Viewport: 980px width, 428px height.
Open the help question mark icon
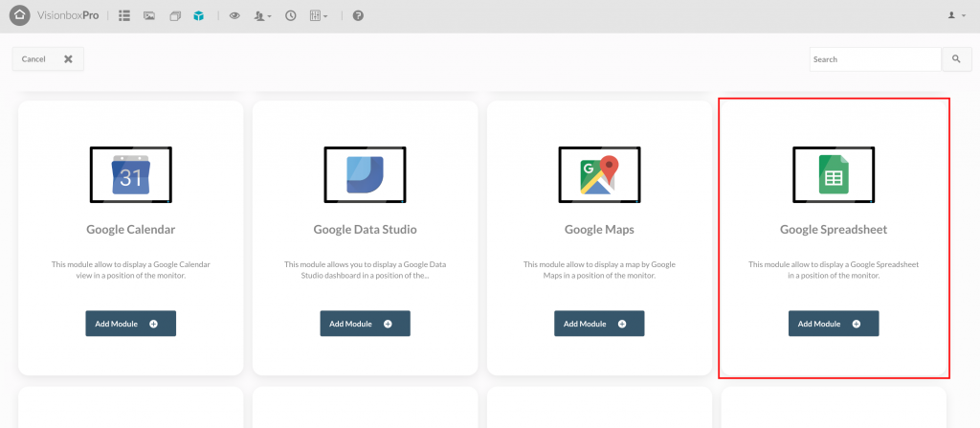pyautogui.click(x=358, y=15)
